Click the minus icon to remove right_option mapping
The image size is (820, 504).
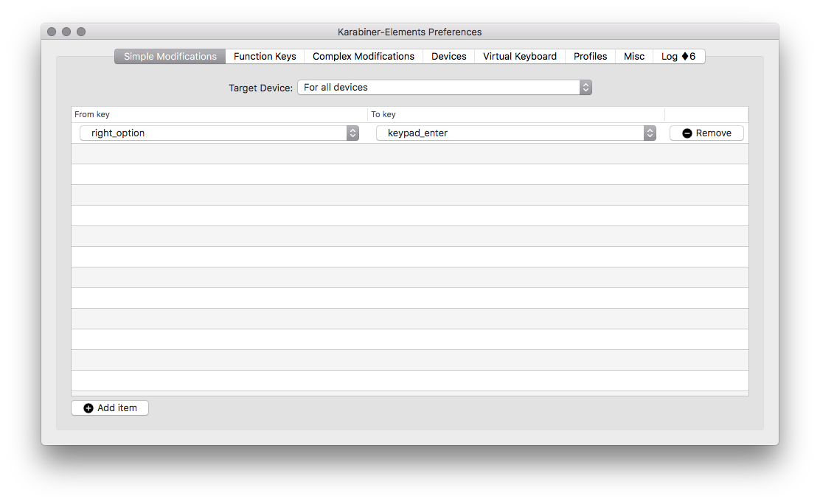[x=687, y=133]
